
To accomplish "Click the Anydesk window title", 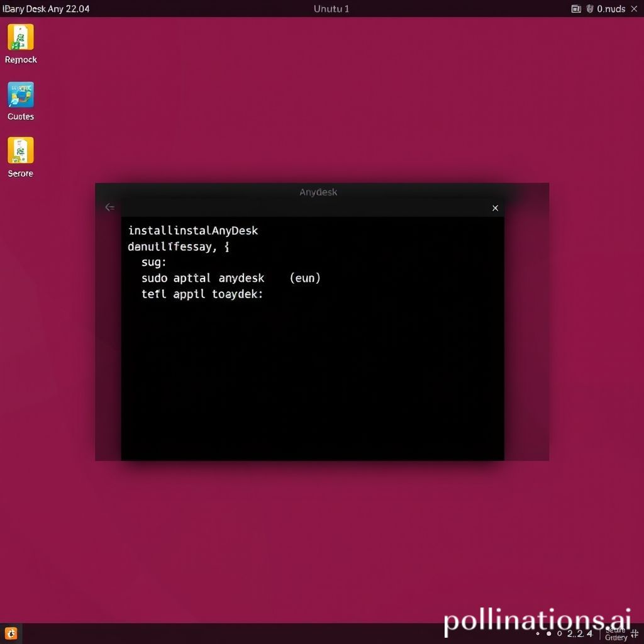I will (318, 192).
